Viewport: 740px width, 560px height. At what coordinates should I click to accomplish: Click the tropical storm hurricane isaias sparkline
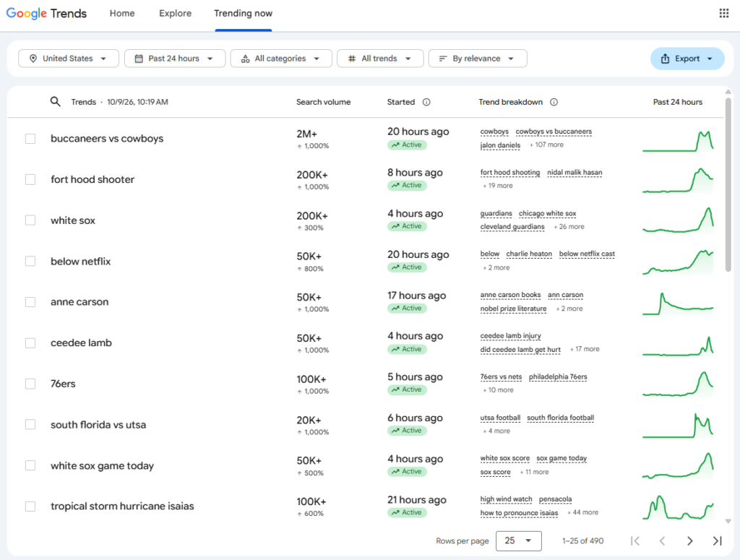(678, 508)
